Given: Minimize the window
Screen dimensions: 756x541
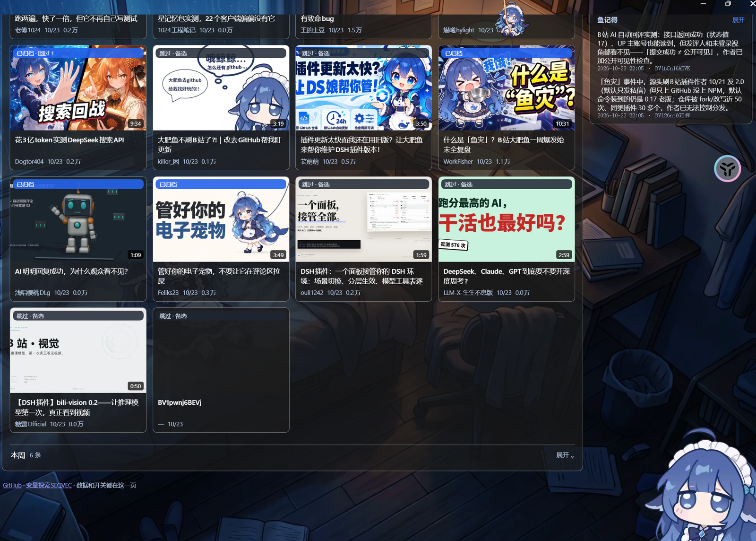Looking at the screenshot, I should tap(703, 4).
